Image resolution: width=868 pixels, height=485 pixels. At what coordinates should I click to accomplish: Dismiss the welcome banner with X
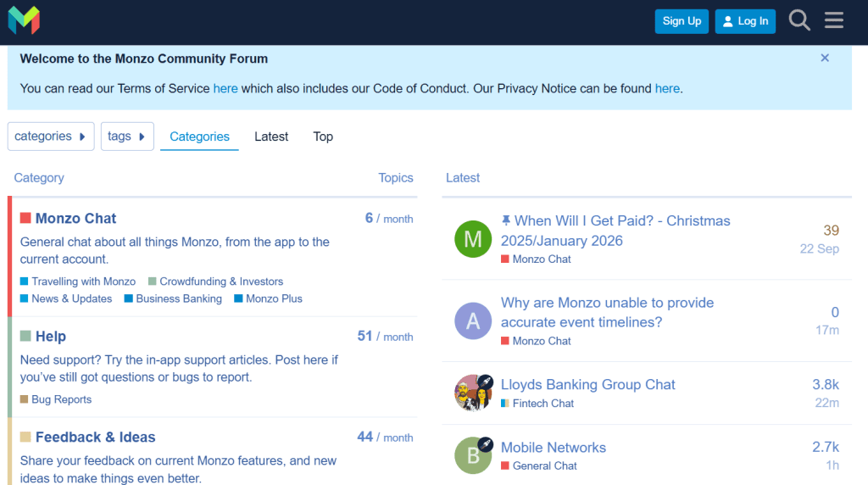[825, 59]
